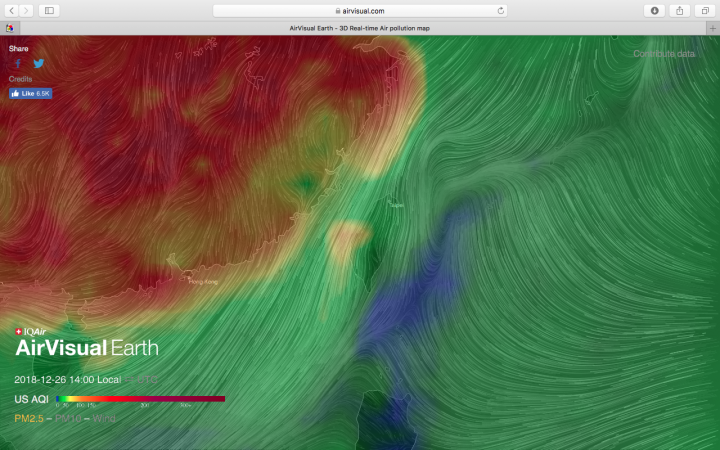Go forward with Safari's forward arrow

26,11
